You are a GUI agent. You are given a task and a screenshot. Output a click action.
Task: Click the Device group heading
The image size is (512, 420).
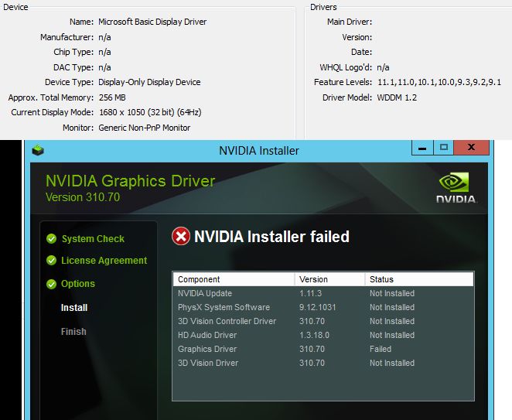tap(15, 7)
